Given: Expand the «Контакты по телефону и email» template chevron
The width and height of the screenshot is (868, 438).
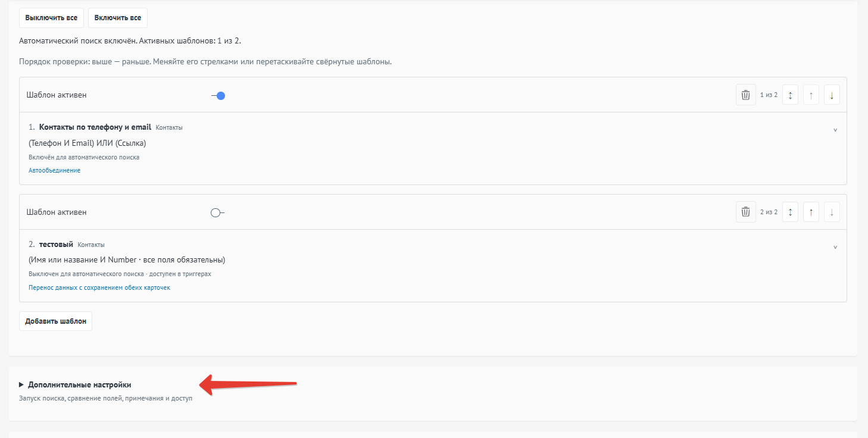Looking at the screenshot, I should pyautogui.click(x=835, y=130).
